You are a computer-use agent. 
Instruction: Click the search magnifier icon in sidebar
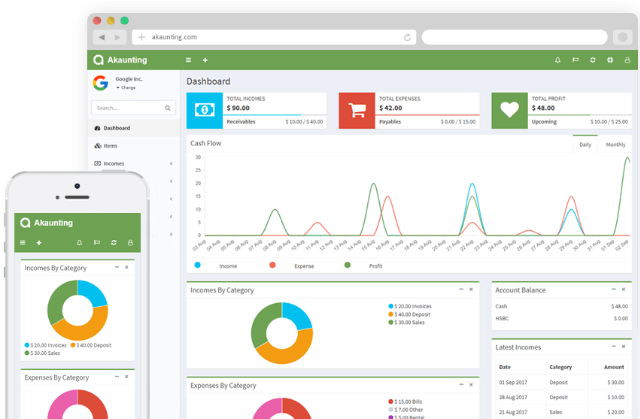(x=167, y=108)
